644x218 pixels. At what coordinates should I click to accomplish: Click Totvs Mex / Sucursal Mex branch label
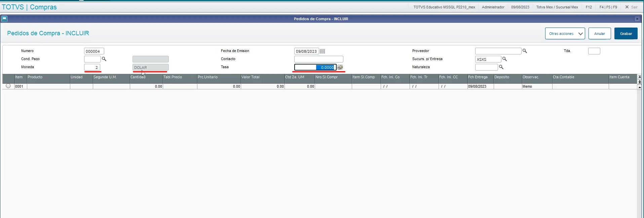(x=557, y=7)
